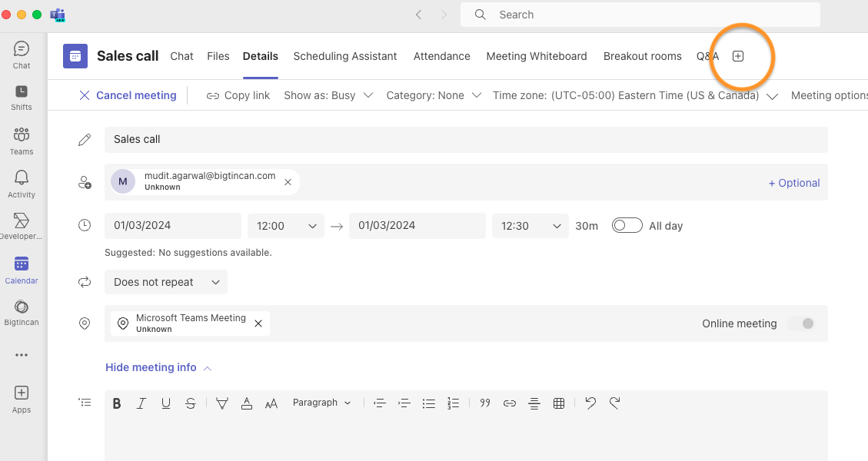Open text highlight color tool
The width and height of the screenshot is (868, 461).
coord(222,403)
